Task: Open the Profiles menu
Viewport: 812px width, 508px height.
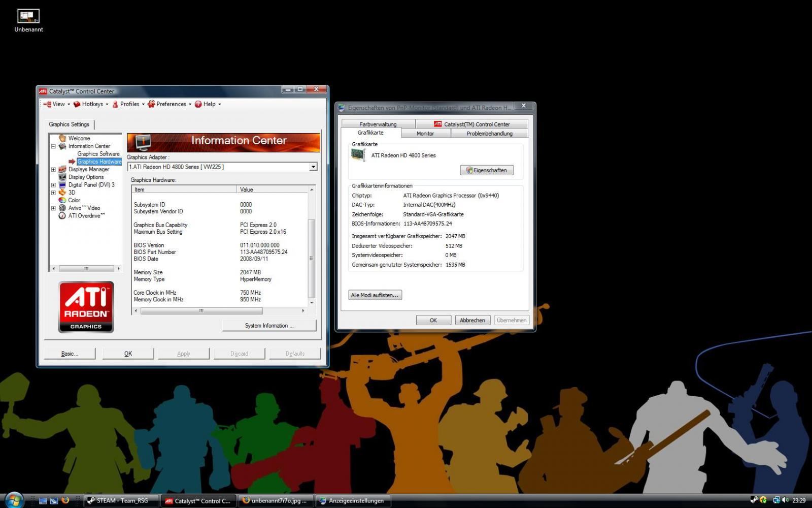Action: coord(128,104)
